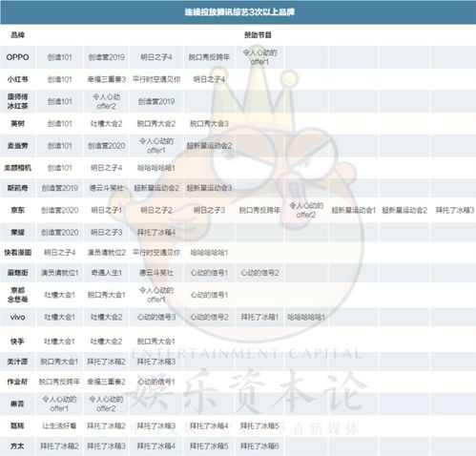
Task: Click the 作业帮 brand cell
Action: coord(17,382)
